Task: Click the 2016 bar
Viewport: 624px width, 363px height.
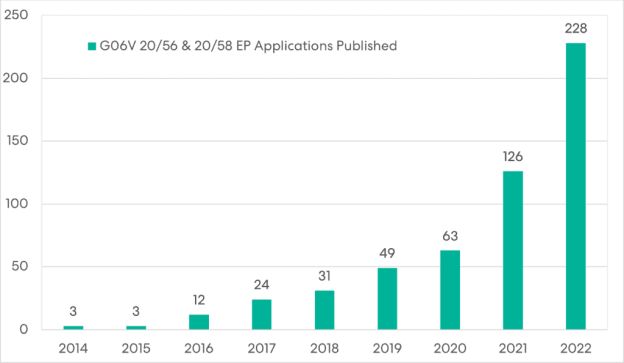Action: click(199, 322)
